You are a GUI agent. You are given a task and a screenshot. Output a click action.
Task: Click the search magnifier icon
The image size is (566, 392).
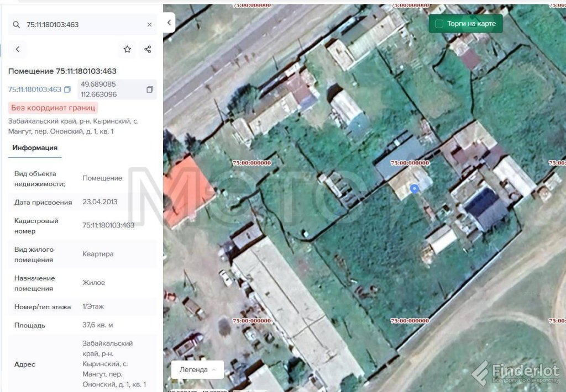(x=17, y=25)
